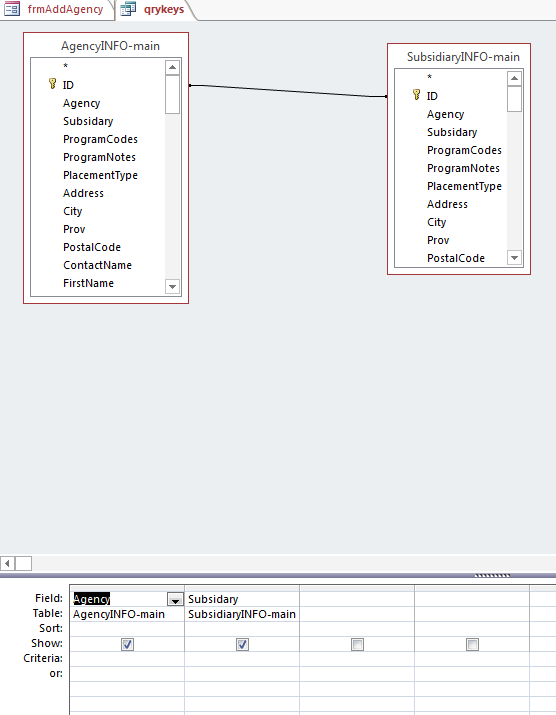Viewport: 556px width, 715px height.
Task: Click the key icon in SubsidiaryINFO-main
Action: tap(416, 95)
